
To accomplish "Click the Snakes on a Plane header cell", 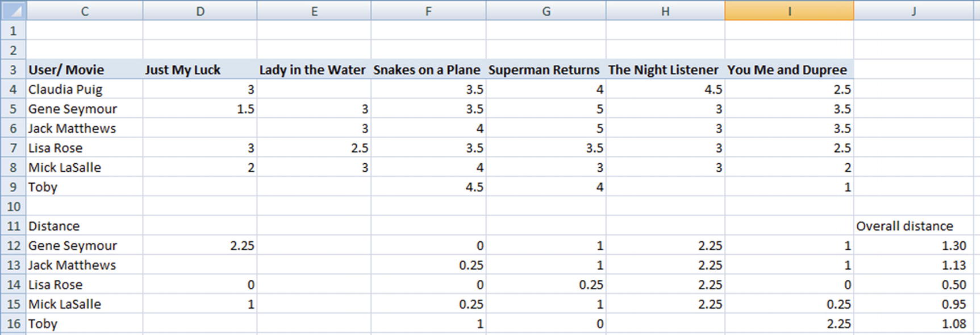I will (x=428, y=70).
